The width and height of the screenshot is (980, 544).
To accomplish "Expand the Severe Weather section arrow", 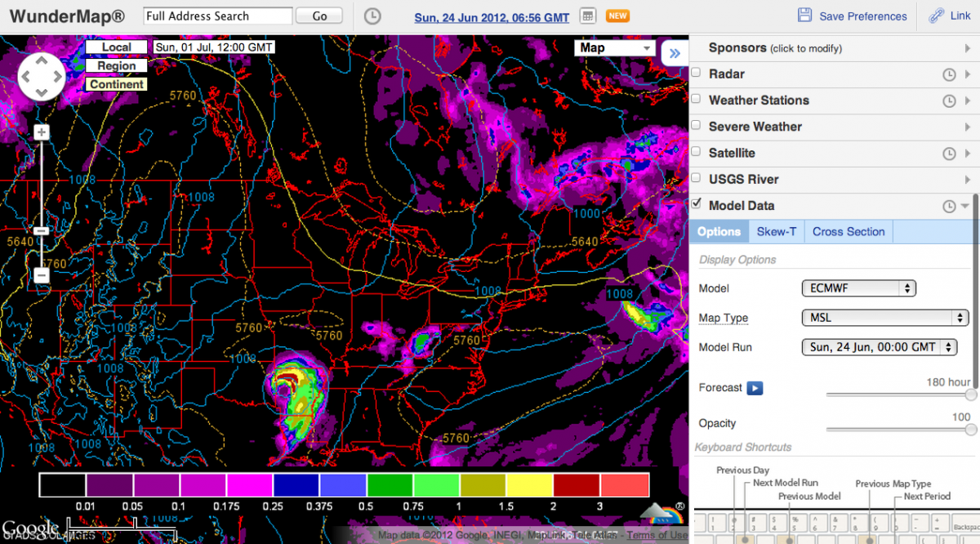I will coord(967,127).
